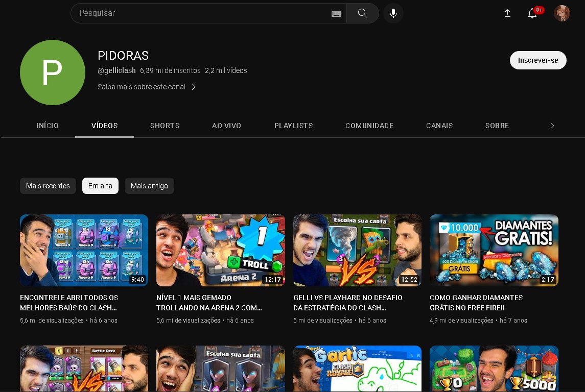585x392 pixels.
Task: Go to the AO VIVO tab
Action: (x=226, y=126)
